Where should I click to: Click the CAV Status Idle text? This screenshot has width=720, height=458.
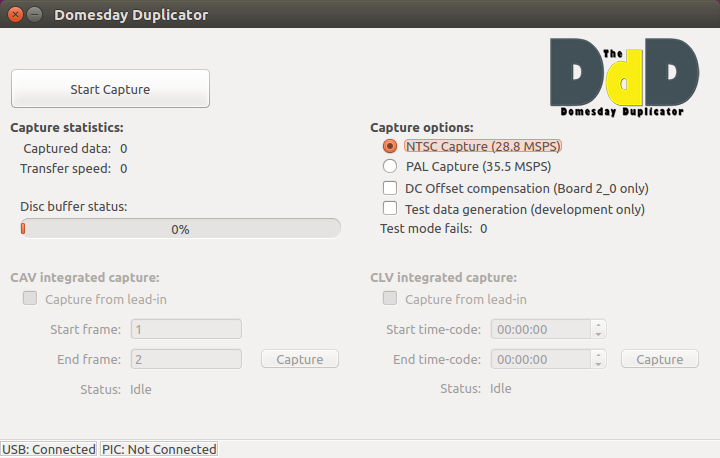tap(141, 389)
